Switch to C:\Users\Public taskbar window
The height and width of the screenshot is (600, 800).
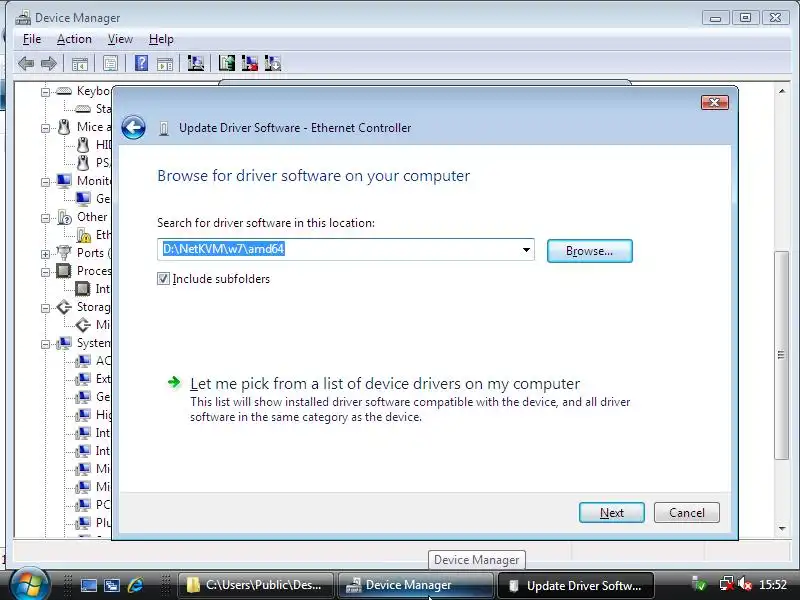(255, 585)
